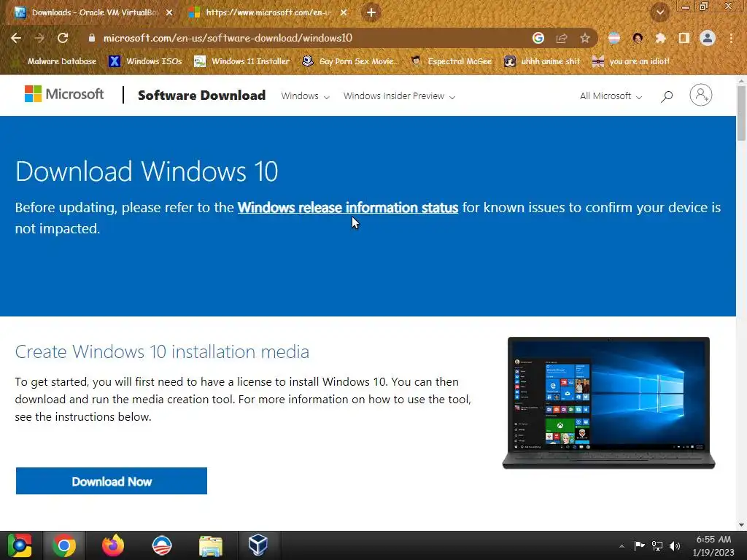Click the Google icon in address bar
The width and height of the screenshot is (747, 560).
coord(538,38)
